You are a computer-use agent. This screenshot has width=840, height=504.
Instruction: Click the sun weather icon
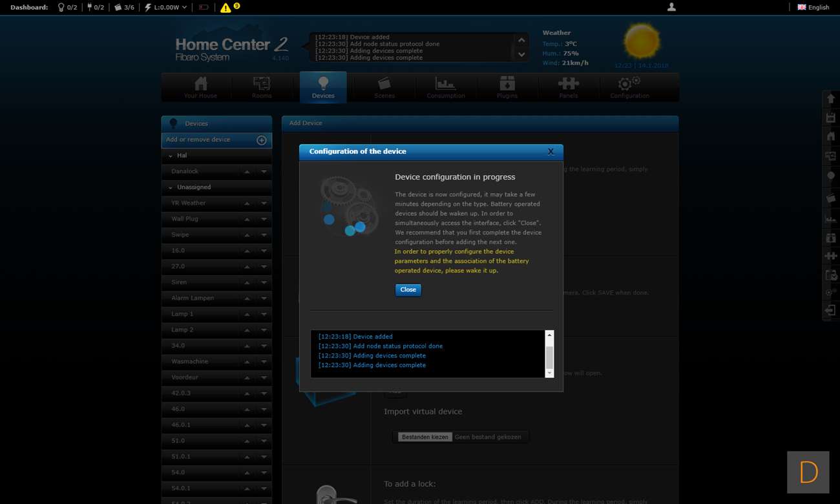click(642, 42)
